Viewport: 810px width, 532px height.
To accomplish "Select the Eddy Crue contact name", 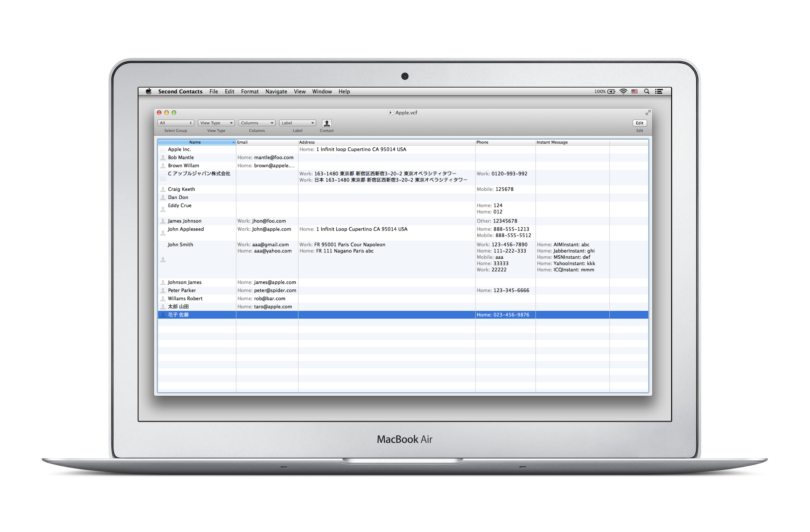I will tap(180, 205).
